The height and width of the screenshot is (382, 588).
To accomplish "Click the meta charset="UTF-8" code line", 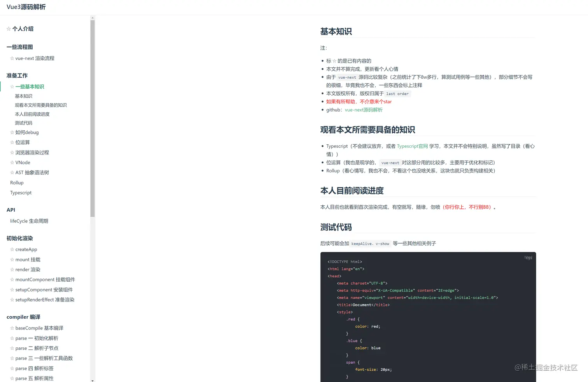I will tap(362, 284).
